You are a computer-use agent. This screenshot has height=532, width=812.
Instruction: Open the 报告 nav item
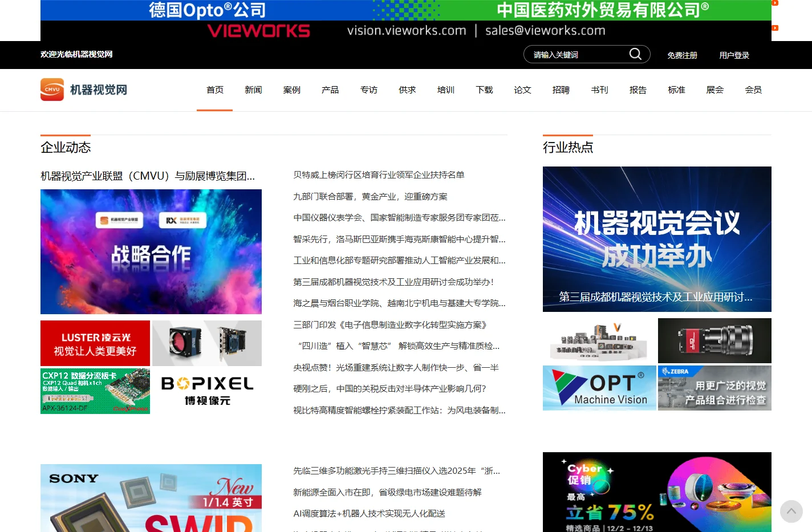pyautogui.click(x=638, y=90)
